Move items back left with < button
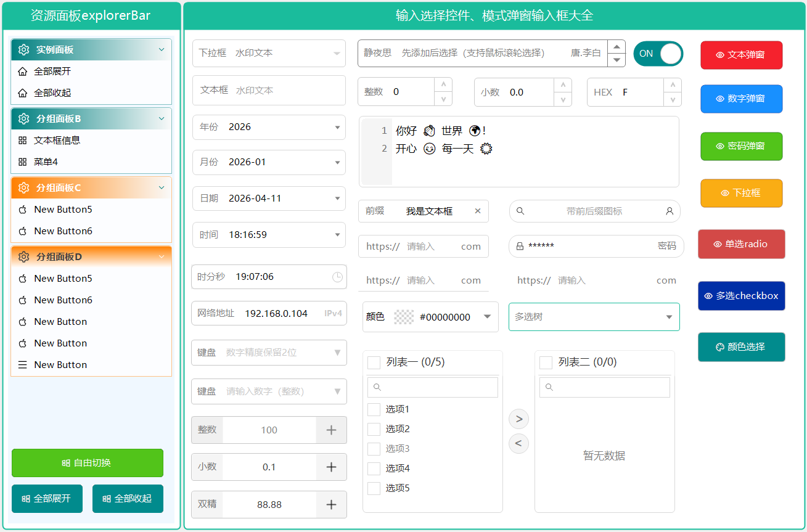 pyautogui.click(x=519, y=443)
